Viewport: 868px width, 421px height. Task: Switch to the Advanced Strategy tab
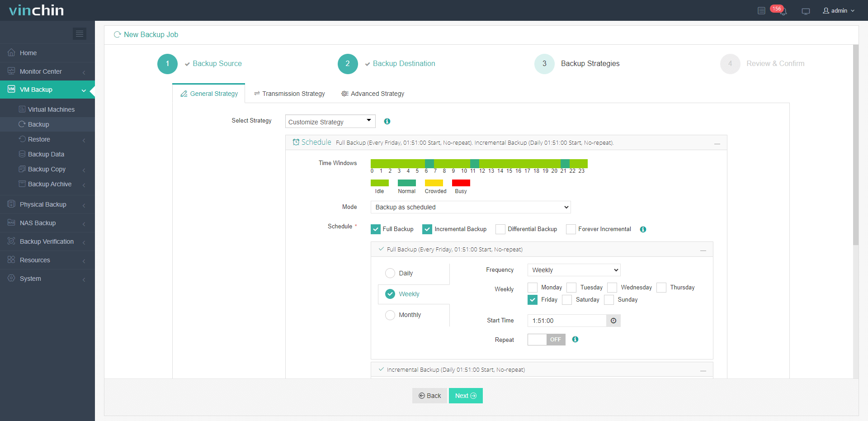373,94
